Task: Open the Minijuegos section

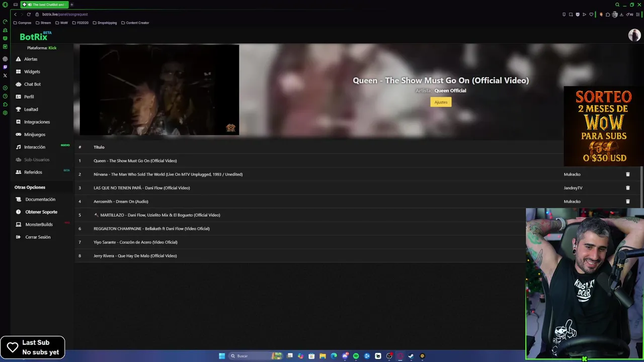Action: pos(34,134)
